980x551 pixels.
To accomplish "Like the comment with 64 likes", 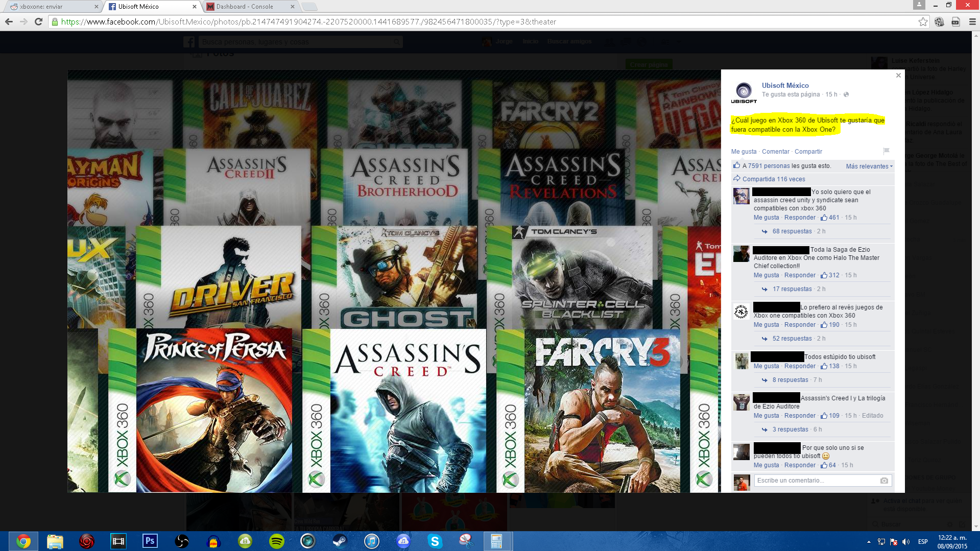I will point(766,465).
